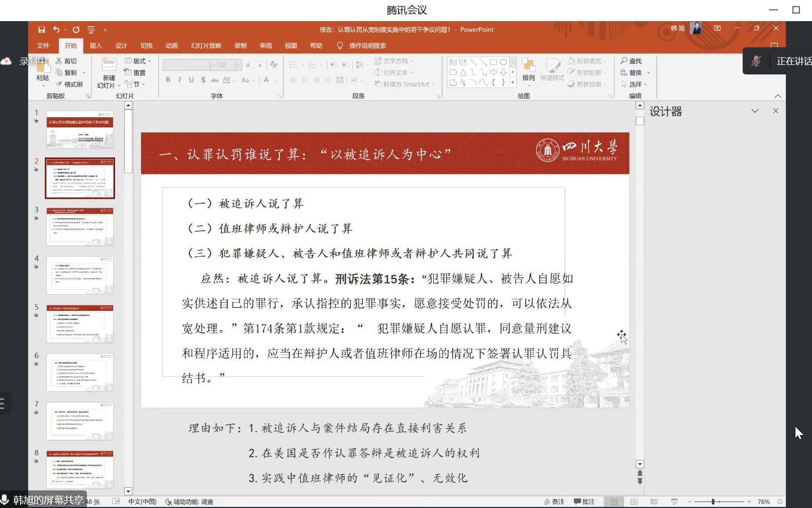812x508 pixels.
Task: Toggle bulleted list formatting
Action: [293, 64]
